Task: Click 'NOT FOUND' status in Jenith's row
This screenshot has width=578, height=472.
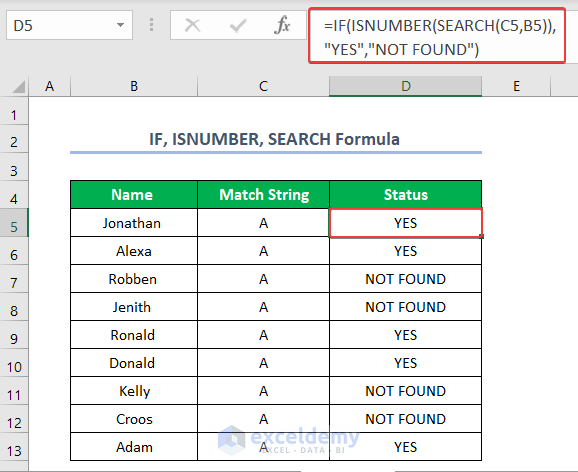Action: 405,307
